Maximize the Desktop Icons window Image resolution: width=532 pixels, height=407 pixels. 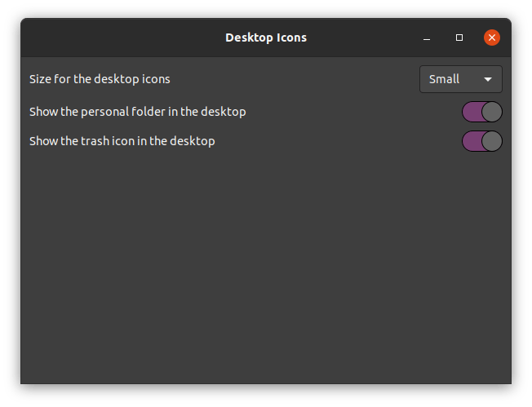pyautogui.click(x=459, y=38)
